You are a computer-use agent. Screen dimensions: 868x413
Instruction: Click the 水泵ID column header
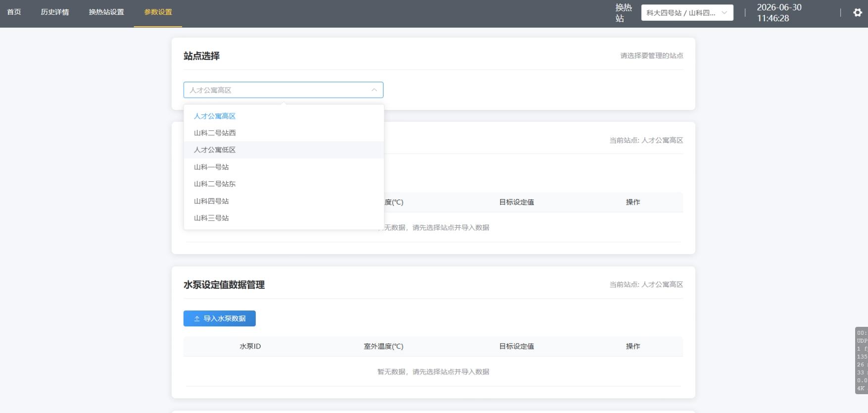(250, 347)
